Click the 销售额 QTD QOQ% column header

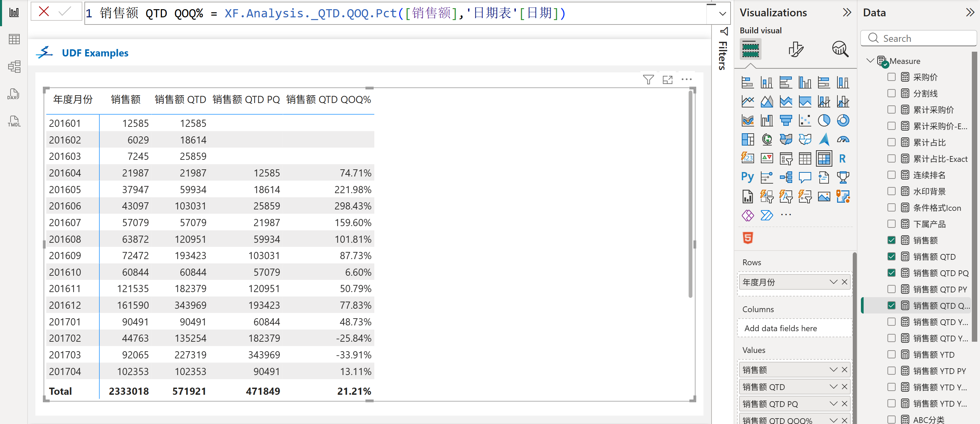pos(328,100)
